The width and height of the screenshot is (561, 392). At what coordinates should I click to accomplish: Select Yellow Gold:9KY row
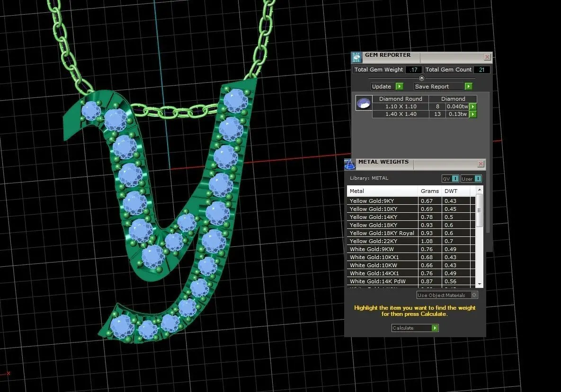click(411, 201)
